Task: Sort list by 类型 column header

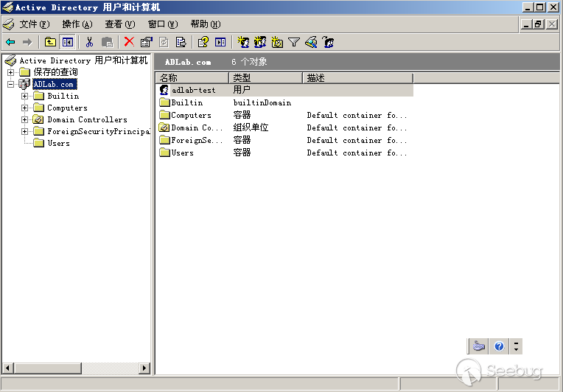Action: (x=265, y=78)
